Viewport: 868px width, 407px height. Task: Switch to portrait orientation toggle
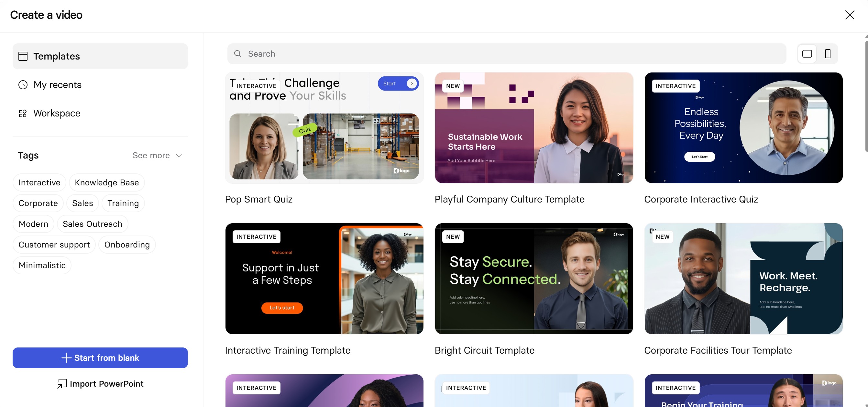click(828, 54)
